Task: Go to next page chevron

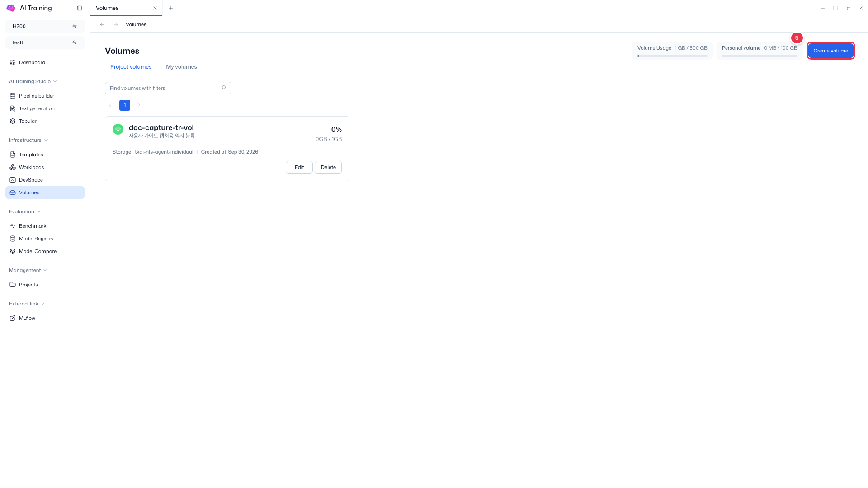Action: (139, 105)
